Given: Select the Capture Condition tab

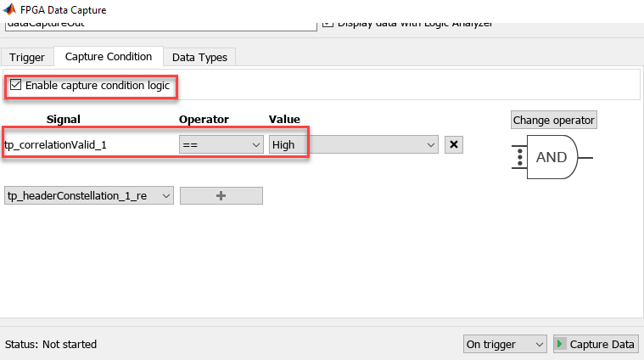Looking at the screenshot, I should 109,56.
